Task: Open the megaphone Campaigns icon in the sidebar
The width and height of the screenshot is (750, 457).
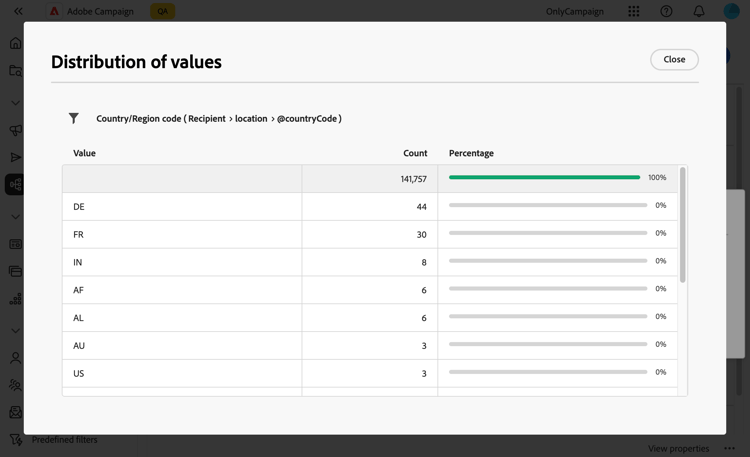Action: (15, 130)
